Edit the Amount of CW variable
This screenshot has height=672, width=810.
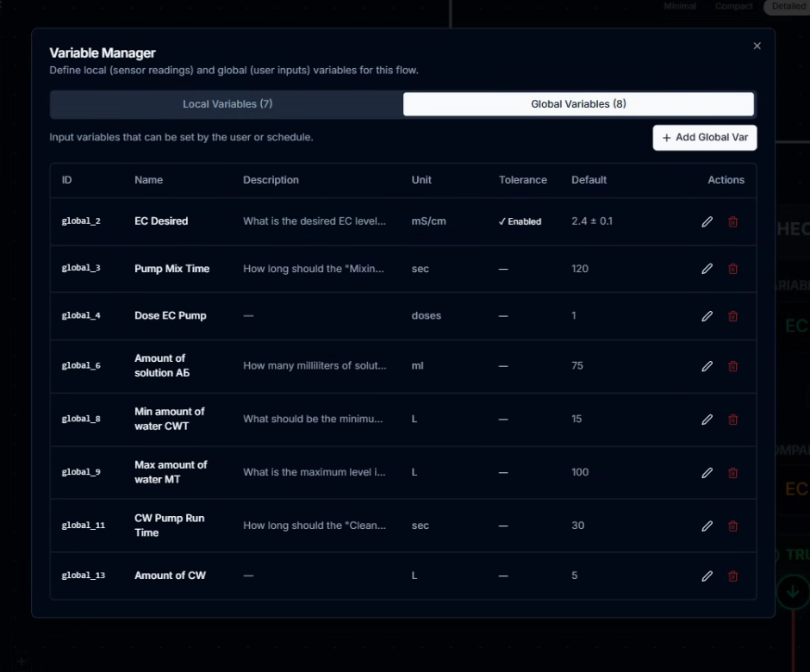pyautogui.click(x=707, y=576)
